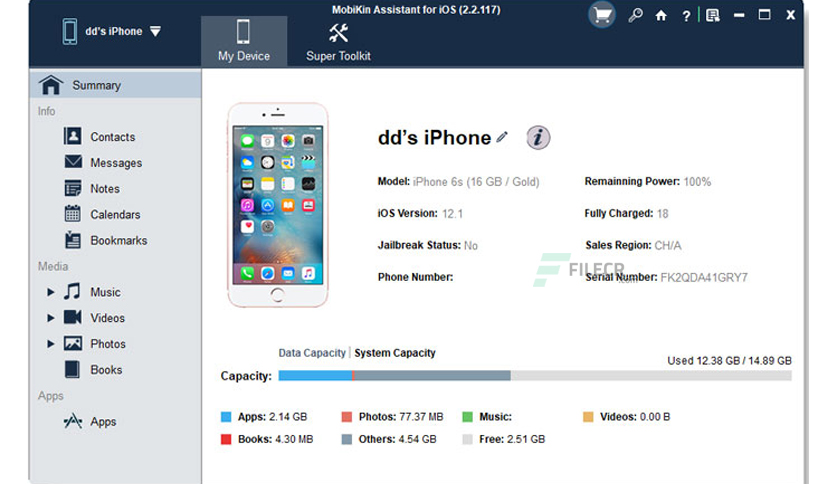Open the Messages category
Image resolution: width=836 pixels, height=484 pixels.
tap(116, 163)
